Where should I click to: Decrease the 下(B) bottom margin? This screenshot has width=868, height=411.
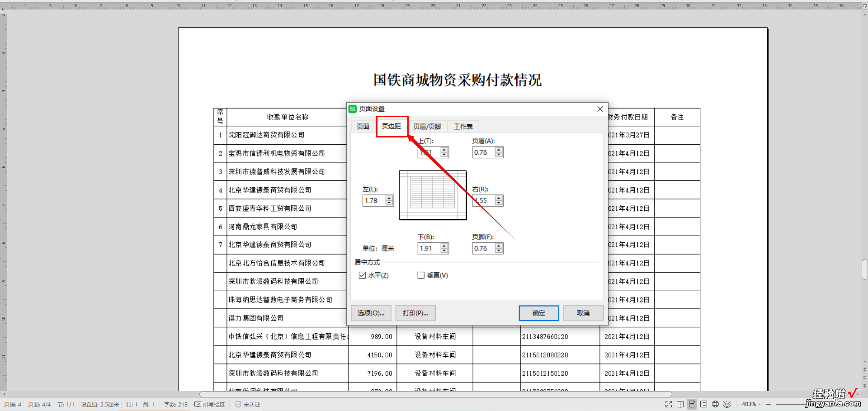coord(444,251)
